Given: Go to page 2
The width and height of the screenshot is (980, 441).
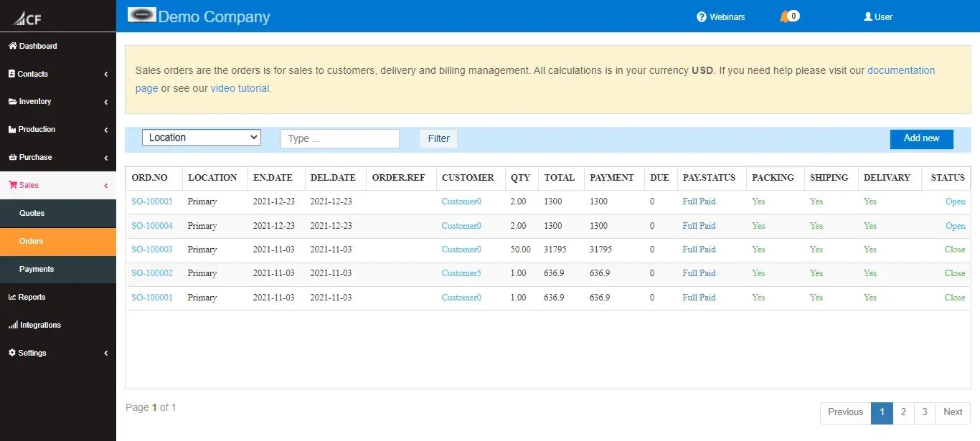Looking at the screenshot, I should click(x=903, y=412).
